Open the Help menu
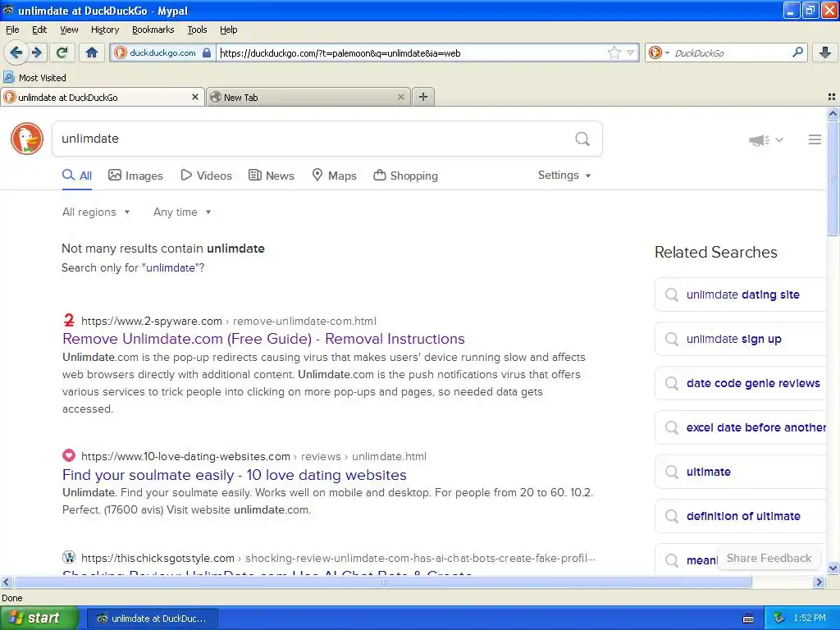 [x=229, y=30]
